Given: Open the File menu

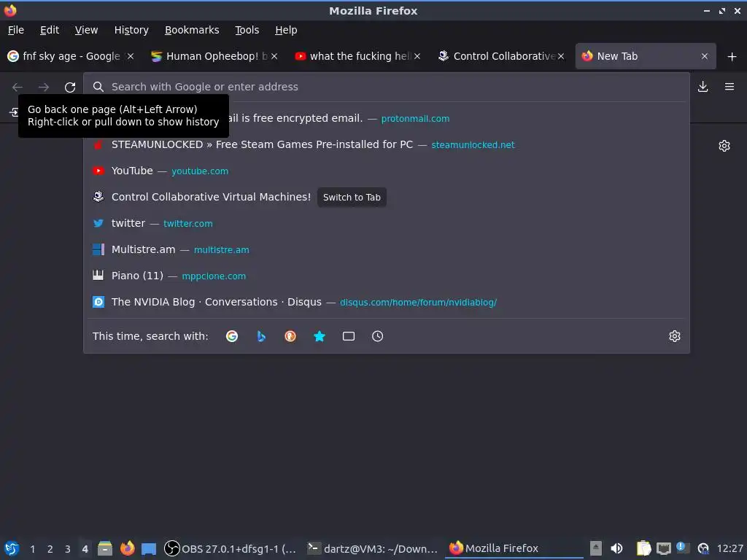Looking at the screenshot, I should (16, 30).
